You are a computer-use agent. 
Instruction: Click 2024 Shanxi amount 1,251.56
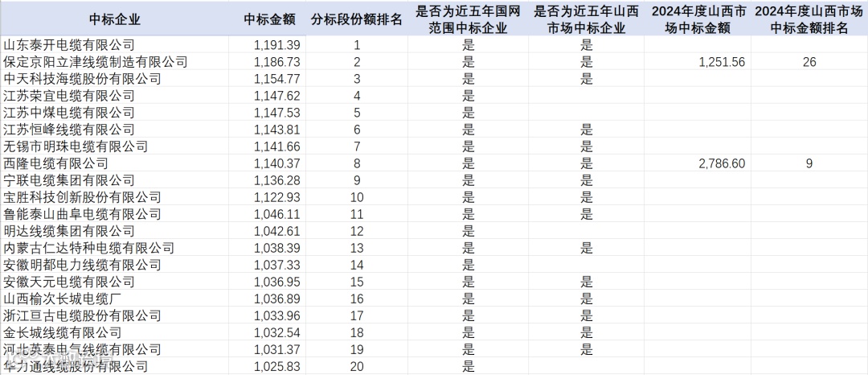(x=698, y=61)
